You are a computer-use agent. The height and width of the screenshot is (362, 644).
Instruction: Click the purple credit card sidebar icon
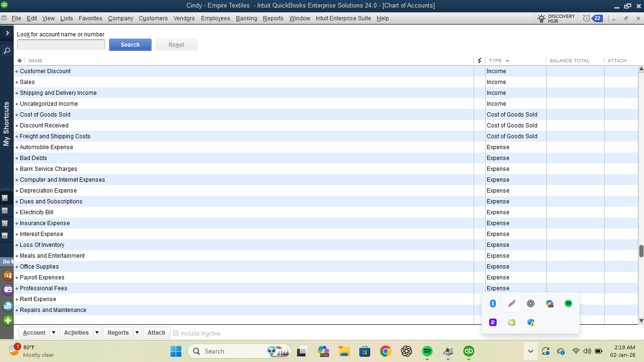[8, 290]
